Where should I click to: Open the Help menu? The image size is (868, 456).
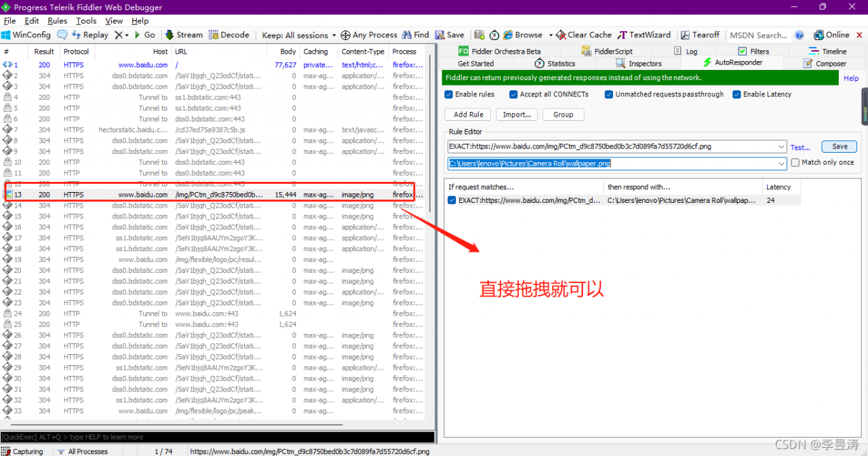[x=140, y=21]
